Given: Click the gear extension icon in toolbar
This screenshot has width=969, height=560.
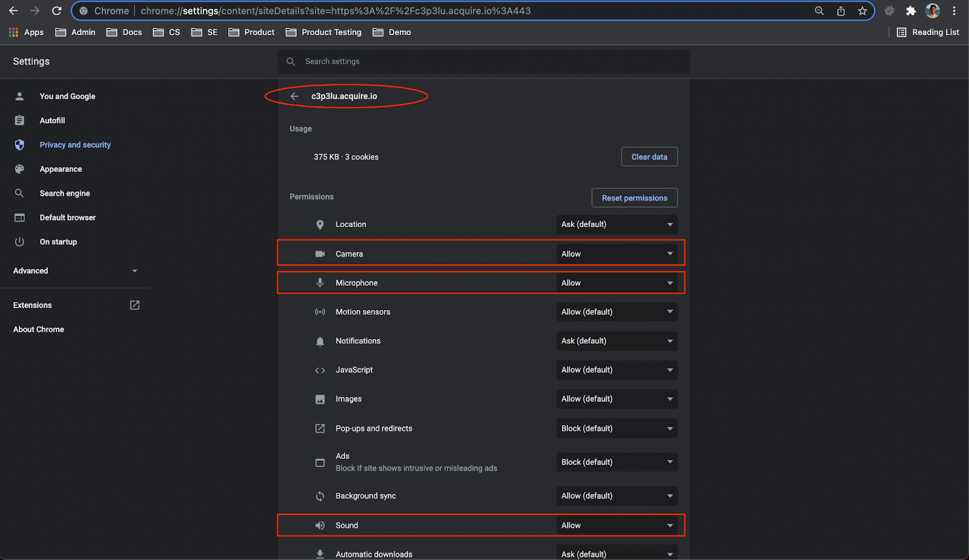Looking at the screenshot, I should tap(889, 11).
